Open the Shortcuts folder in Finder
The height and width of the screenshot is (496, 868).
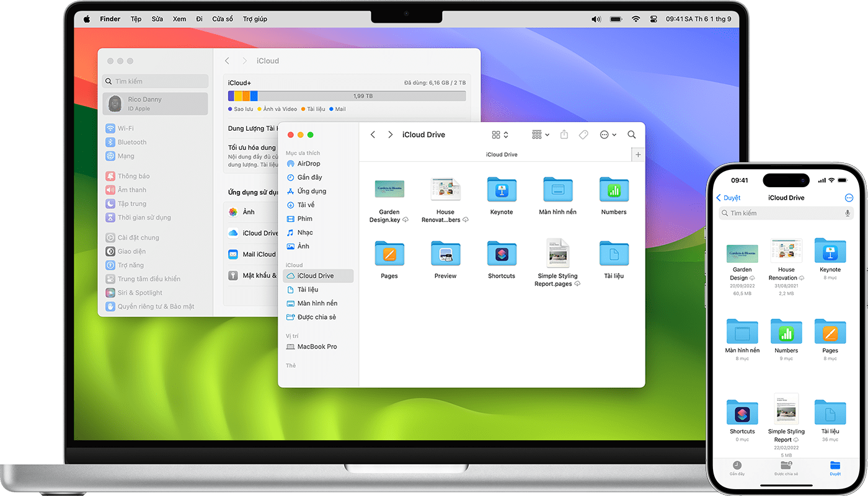(501, 254)
